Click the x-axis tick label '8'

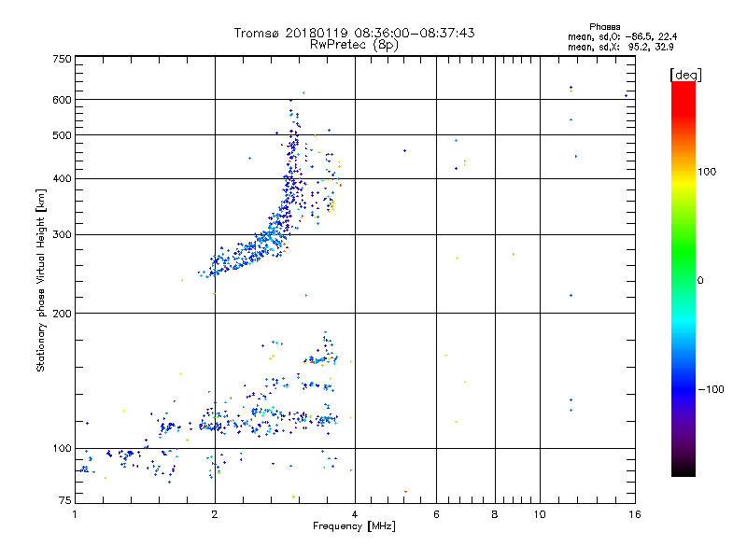click(495, 514)
